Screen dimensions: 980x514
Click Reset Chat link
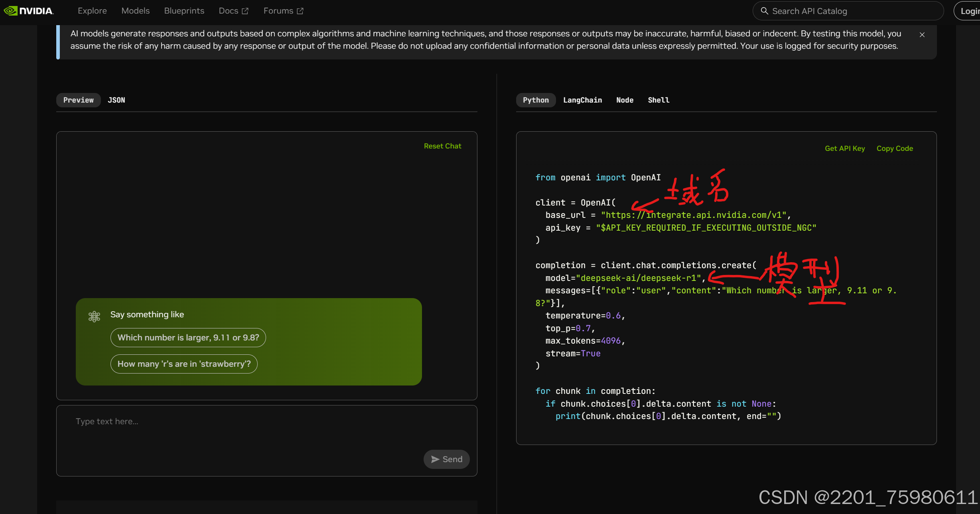[x=442, y=146]
